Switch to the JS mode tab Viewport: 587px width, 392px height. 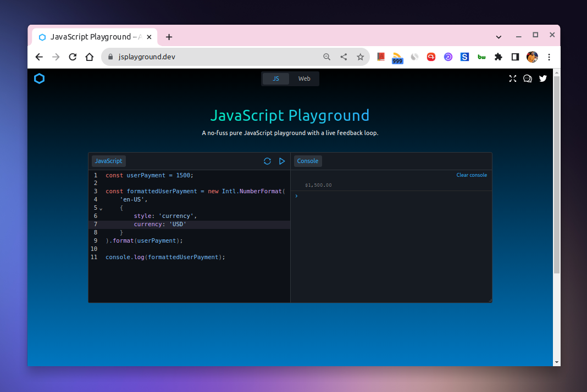click(276, 79)
